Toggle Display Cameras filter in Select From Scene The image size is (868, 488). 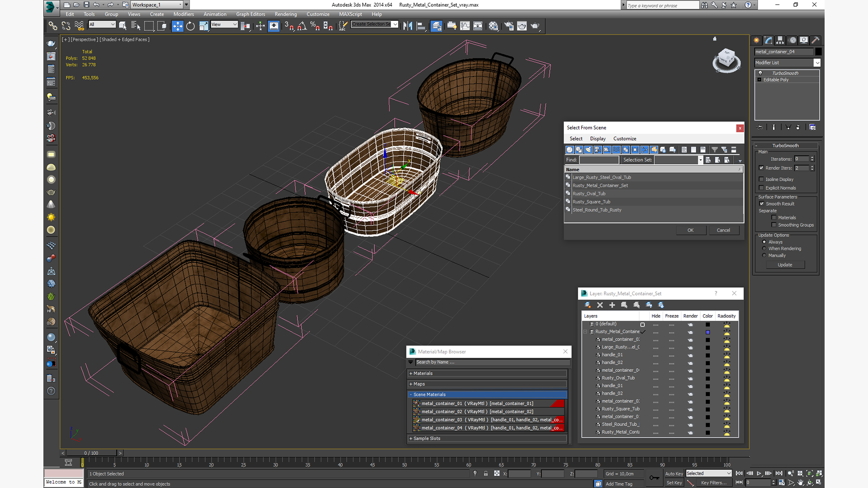598,150
